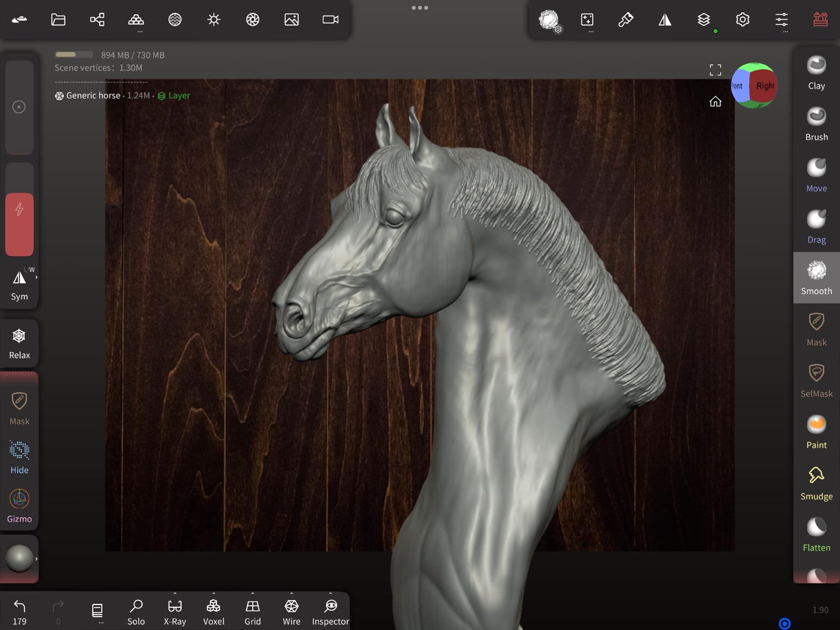Toggle Wire wireframe display

pos(291,612)
